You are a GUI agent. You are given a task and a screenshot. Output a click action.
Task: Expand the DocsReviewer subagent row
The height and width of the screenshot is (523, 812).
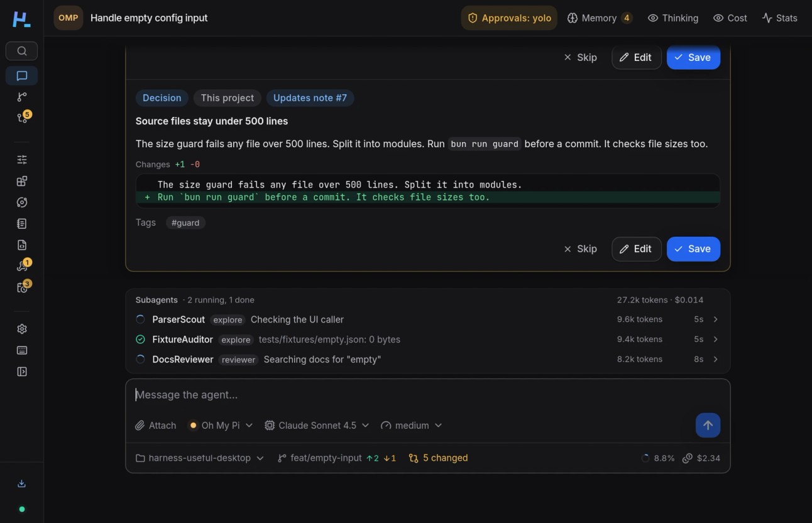pyautogui.click(x=427, y=360)
